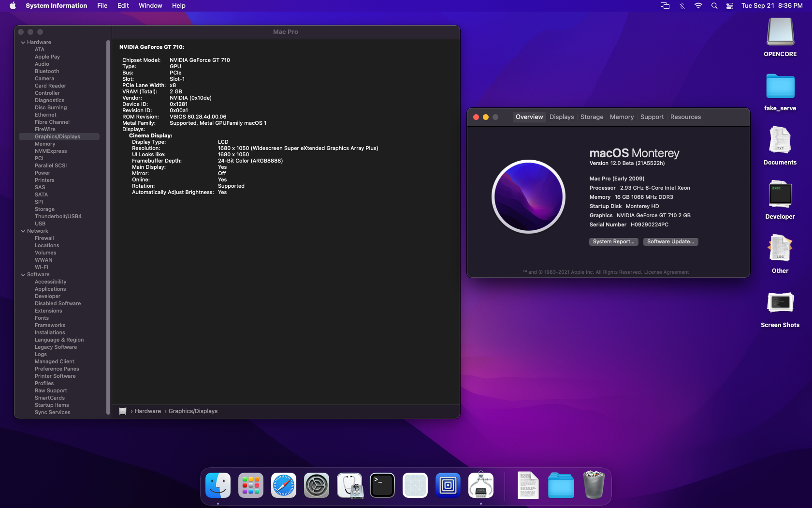This screenshot has height=508, width=812.
Task: Launch Terminal from the Dock
Action: point(382,485)
